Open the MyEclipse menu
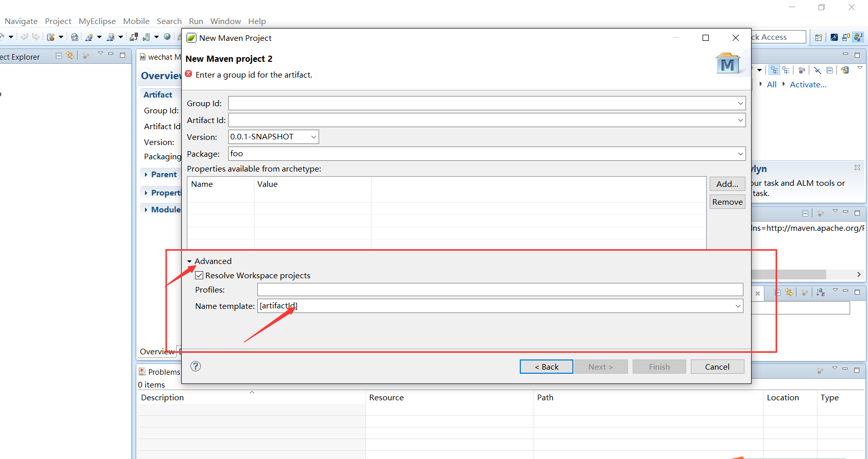Screen dimensions: 868x459 coord(97,21)
